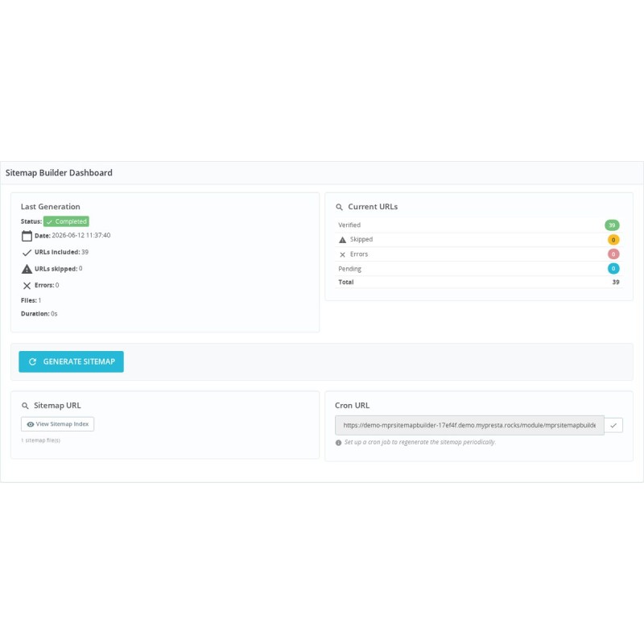Click the Last Generation panel title
The height and width of the screenshot is (644, 644).
tap(51, 207)
